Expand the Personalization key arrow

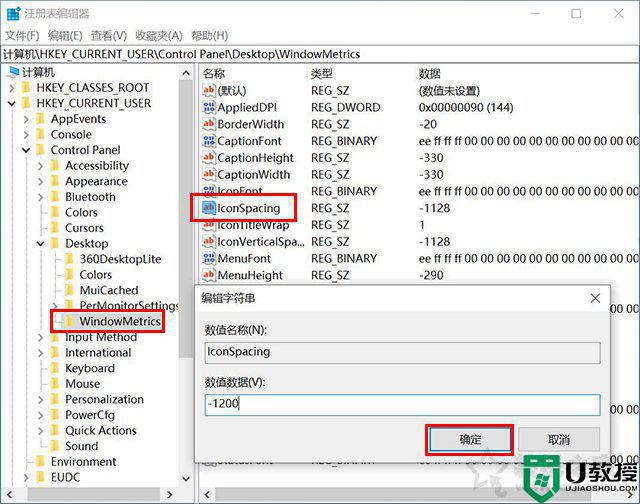click(x=40, y=399)
